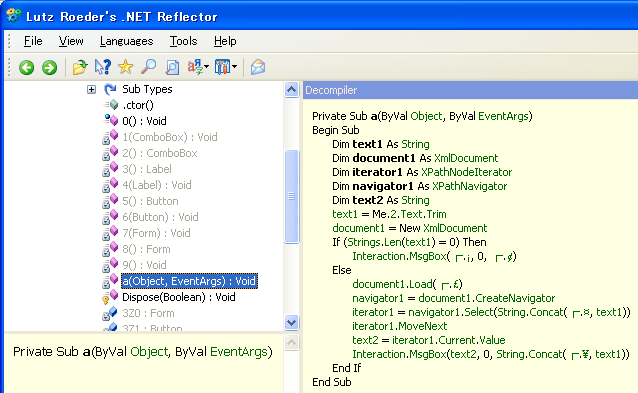Click the EventArgs link in decompiler signature

tap(503, 116)
